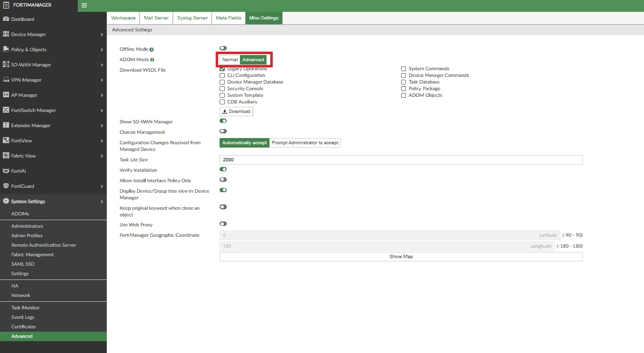
Task: Click the Policy & Objects icon
Action: click(6, 49)
